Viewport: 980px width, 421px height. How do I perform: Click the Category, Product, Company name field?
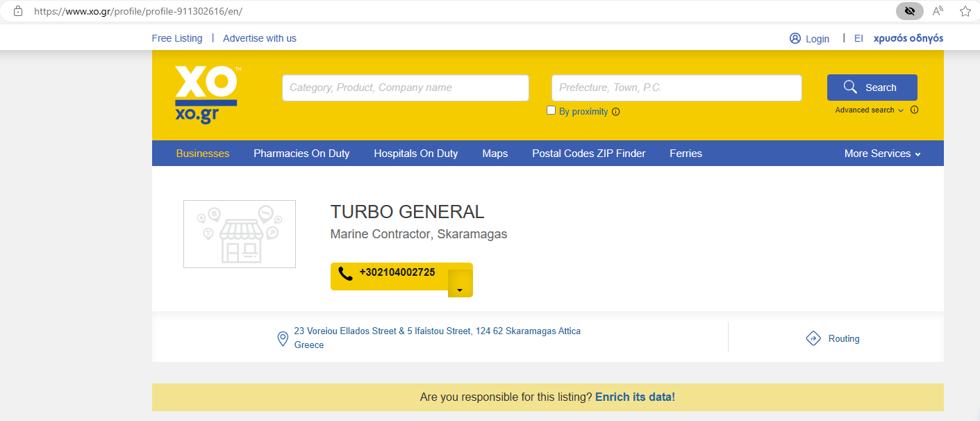coord(405,88)
